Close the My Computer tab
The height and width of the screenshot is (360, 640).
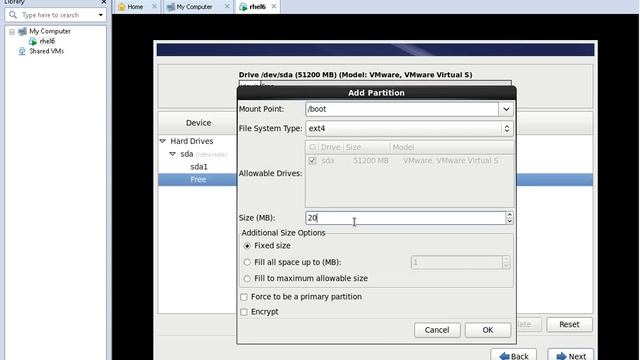(x=227, y=6)
